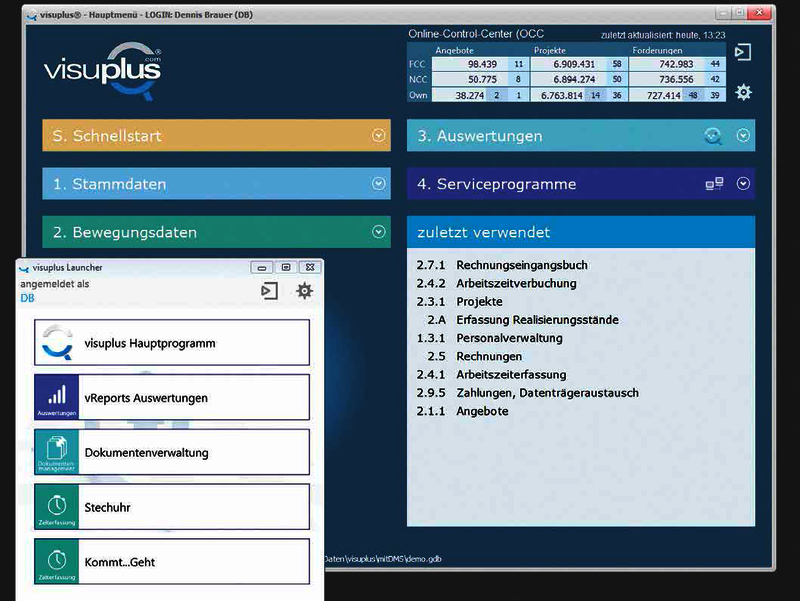
Task: Close the visuplus Launcher window
Action: [310, 267]
